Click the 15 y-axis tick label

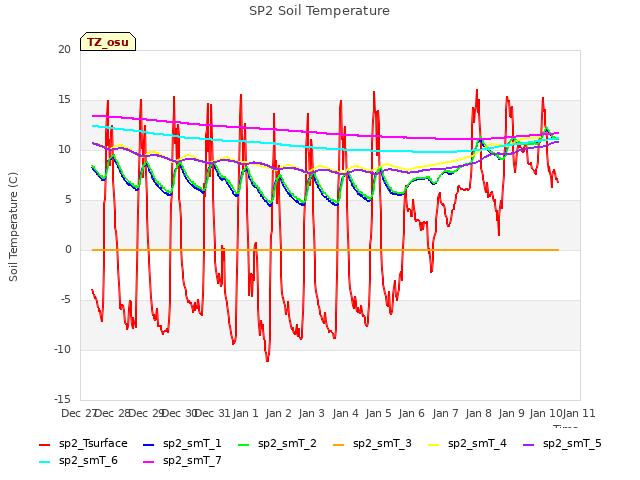tap(64, 100)
